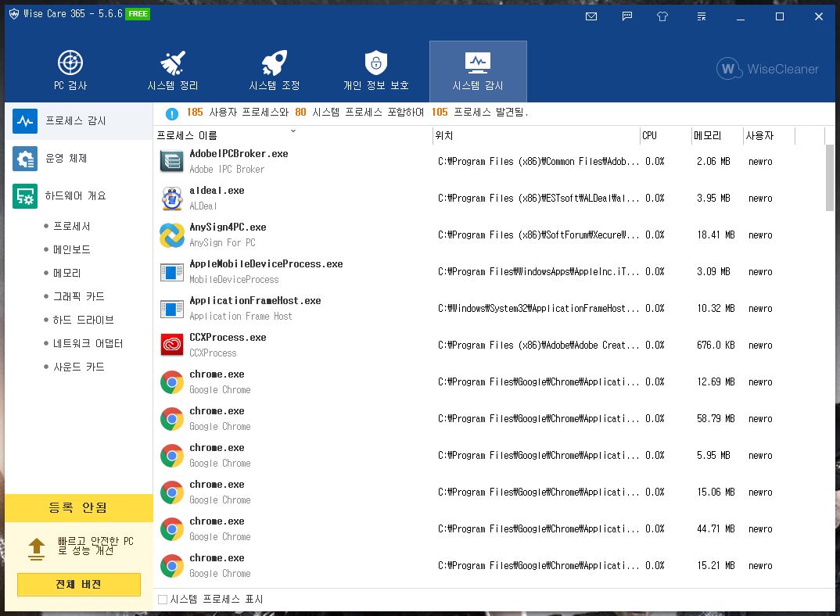Select the 사운드 카드 hardware item
The width and height of the screenshot is (840, 616).
tap(79, 367)
